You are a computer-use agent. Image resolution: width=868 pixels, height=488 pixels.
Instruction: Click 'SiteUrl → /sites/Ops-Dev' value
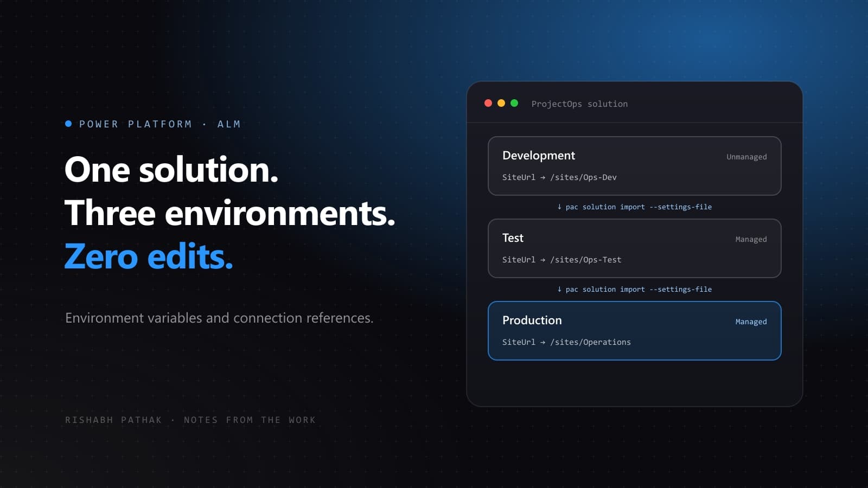click(559, 177)
